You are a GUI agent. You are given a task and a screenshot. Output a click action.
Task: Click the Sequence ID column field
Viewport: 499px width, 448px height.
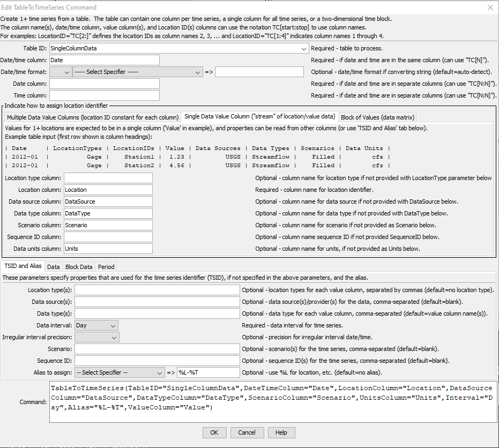pos(108,237)
